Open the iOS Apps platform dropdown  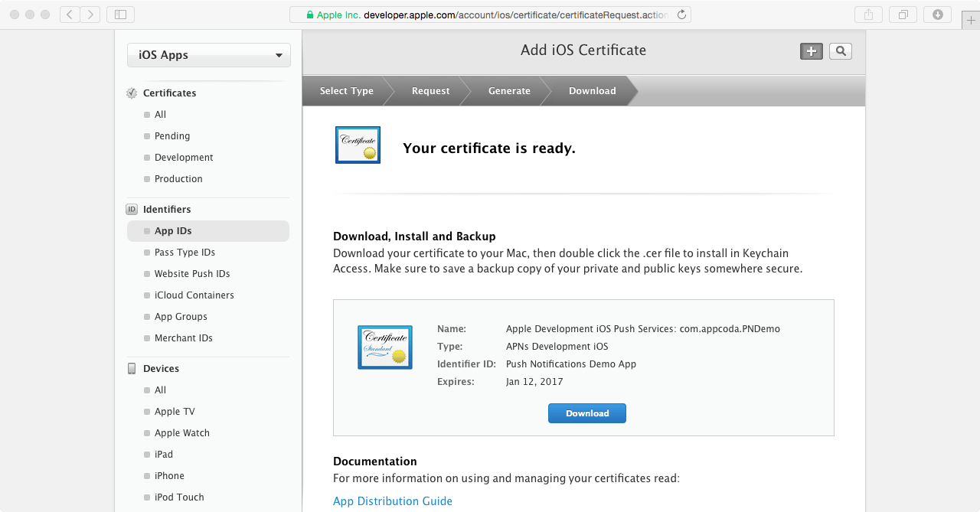click(x=209, y=55)
